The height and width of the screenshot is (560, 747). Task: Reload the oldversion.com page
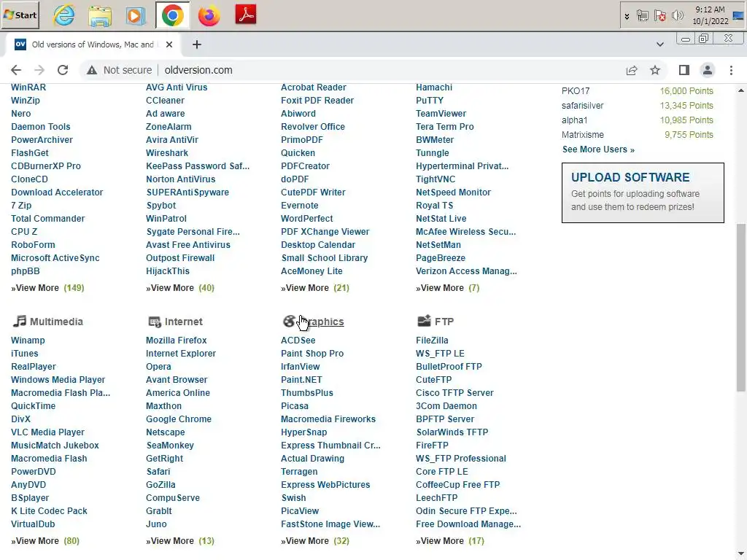point(63,70)
